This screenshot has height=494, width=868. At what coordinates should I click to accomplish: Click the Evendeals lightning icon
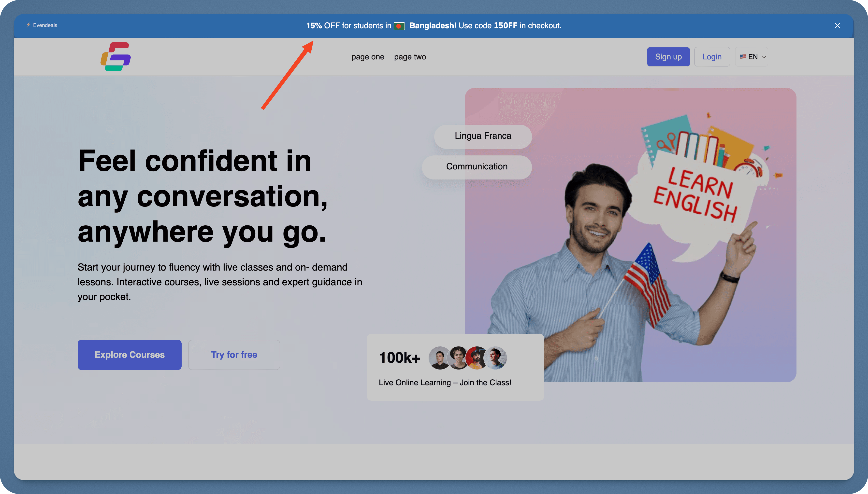pyautogui.click(x=29, y=25)
